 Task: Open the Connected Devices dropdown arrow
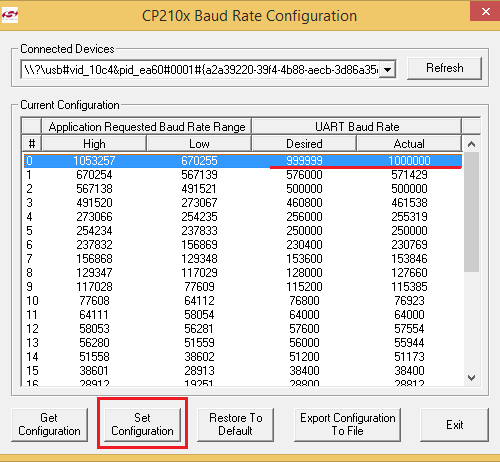pyautogui.click(x=387, y=70)
